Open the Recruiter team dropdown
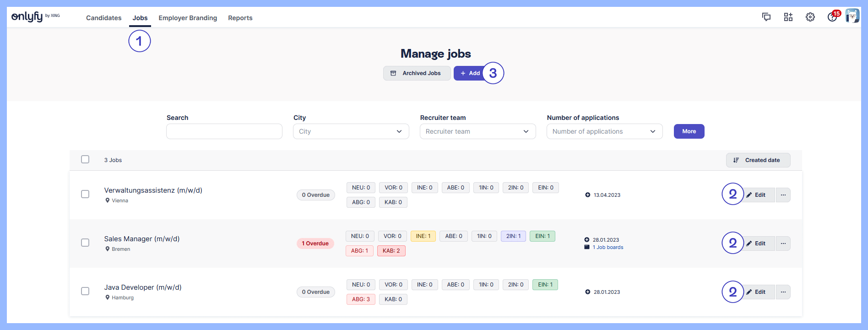 tap(477, 131)
